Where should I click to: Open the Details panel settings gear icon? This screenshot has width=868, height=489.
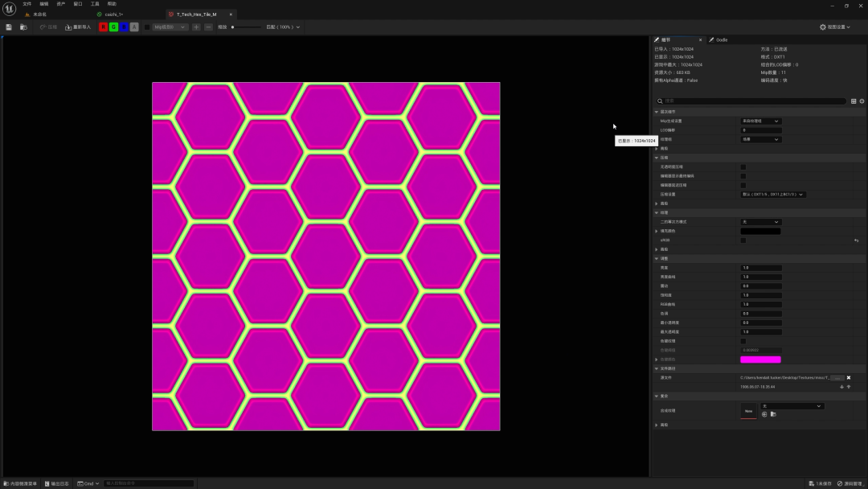coord(862,101)
